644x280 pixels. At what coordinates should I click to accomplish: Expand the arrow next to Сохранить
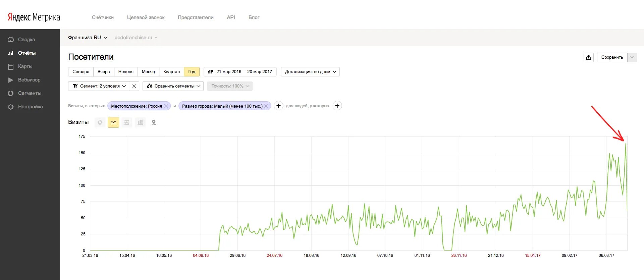(632, 57)
